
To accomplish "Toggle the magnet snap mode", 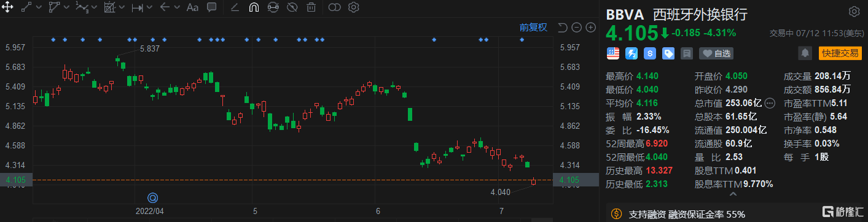I will [x=254, y=8].
